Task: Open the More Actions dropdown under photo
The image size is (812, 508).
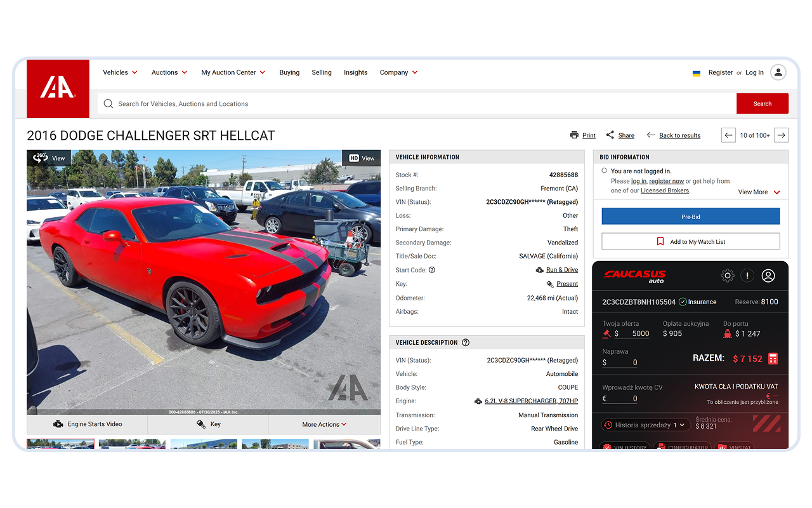Action: pyautogui.click(x=324, y=424)
